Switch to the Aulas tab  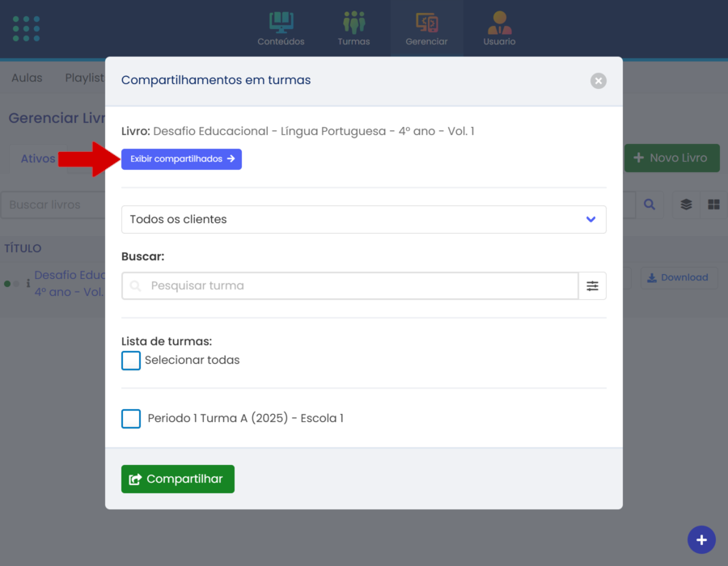tap(27, 78)
